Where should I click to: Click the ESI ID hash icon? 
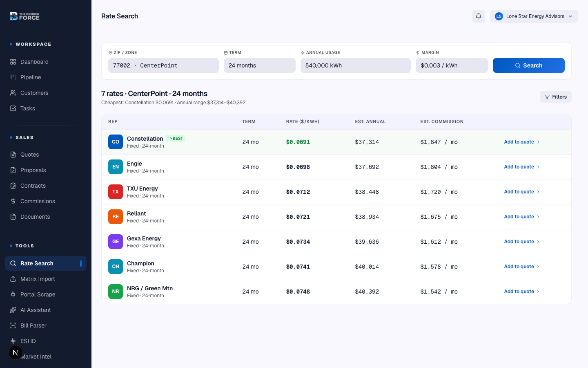(x=13, y=341)
